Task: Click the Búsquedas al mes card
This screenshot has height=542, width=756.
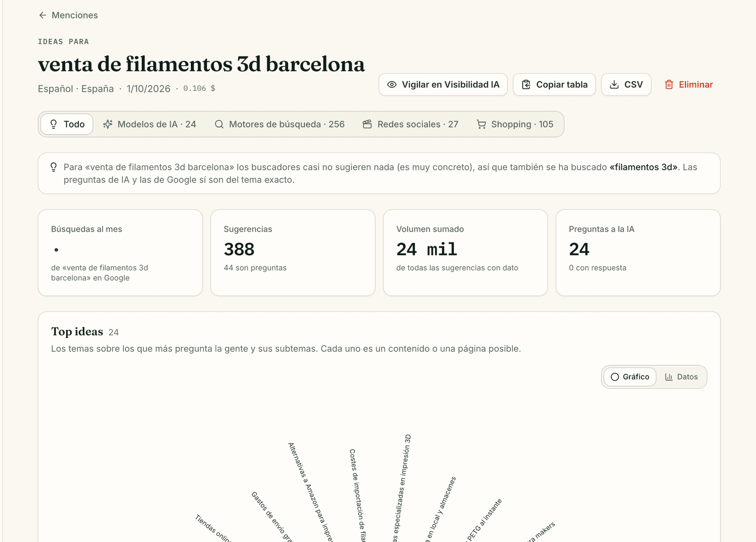Action: click(x=120, y=253)
